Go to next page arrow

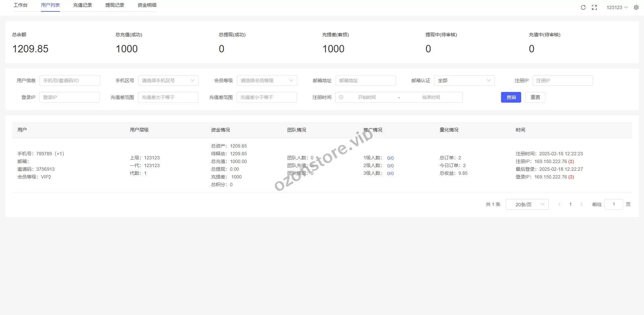tap(582, 204)
